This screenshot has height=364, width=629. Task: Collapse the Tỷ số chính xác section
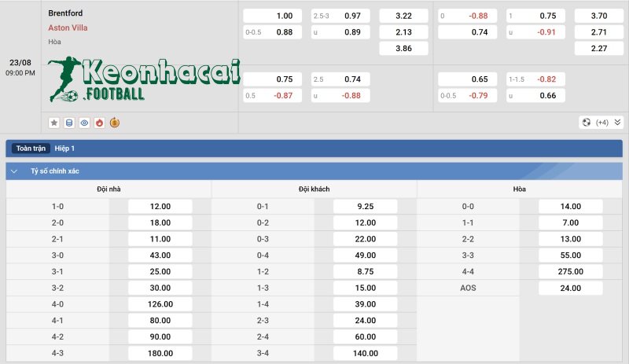click(14, 171)
